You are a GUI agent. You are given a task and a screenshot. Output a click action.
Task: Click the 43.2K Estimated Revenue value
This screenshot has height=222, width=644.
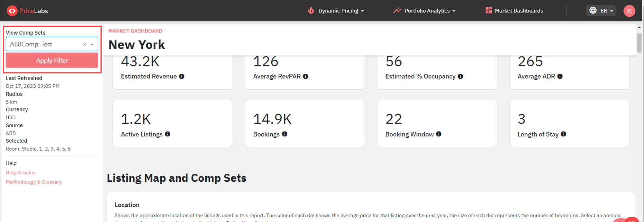[x=140, y=61]
